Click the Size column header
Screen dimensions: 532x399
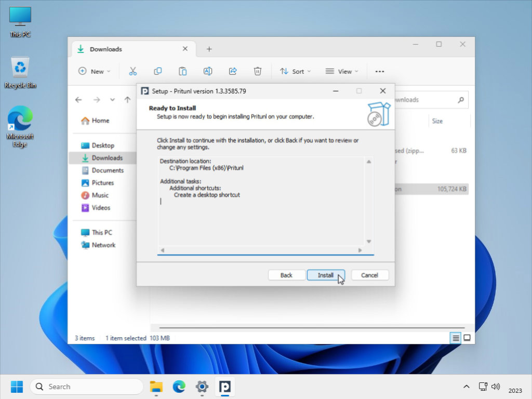437,121
